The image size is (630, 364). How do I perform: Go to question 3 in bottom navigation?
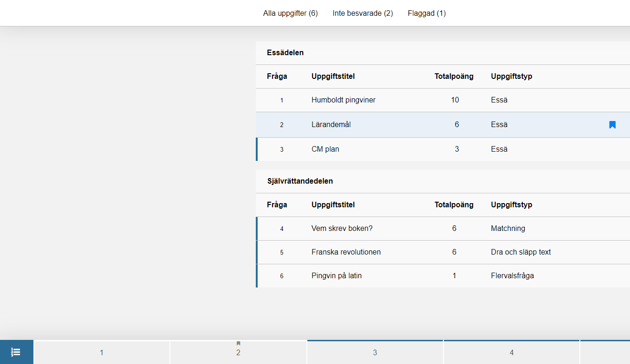(x=375, y=352)
